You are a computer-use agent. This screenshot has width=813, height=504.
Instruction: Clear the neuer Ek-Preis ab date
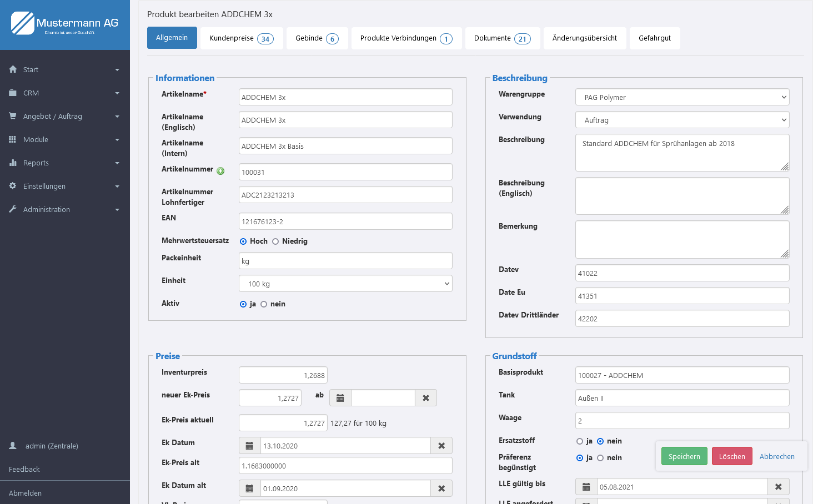coord(426,398)
